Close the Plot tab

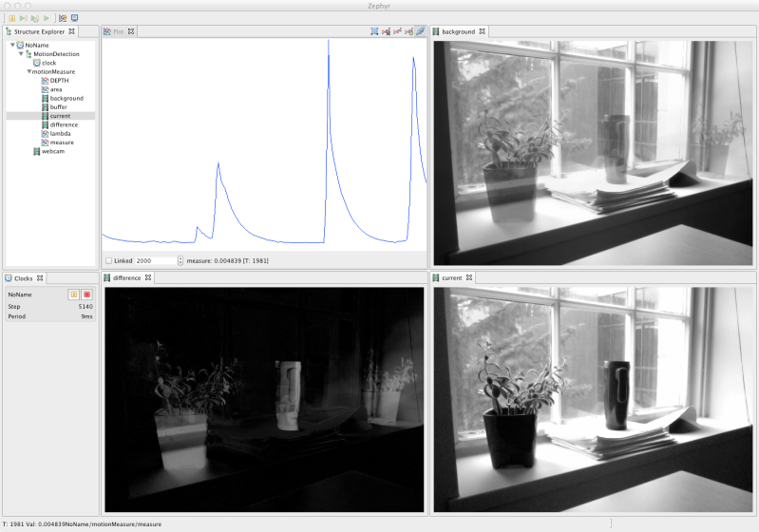[x=131, y=31]
